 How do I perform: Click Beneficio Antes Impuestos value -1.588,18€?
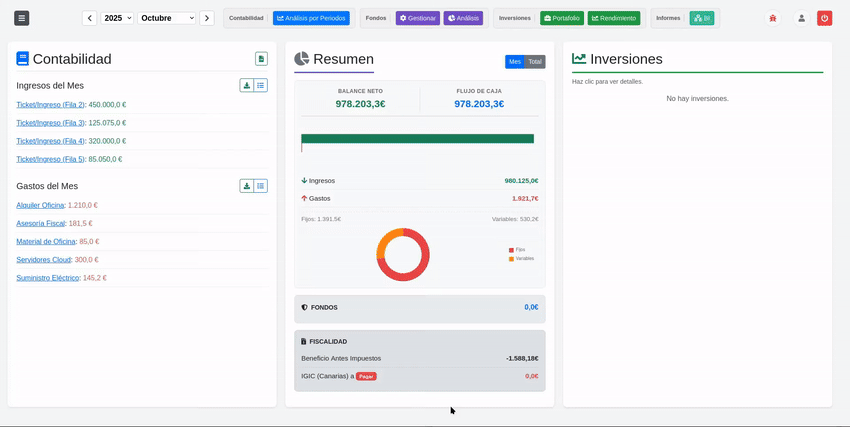[x=522, y=358]
